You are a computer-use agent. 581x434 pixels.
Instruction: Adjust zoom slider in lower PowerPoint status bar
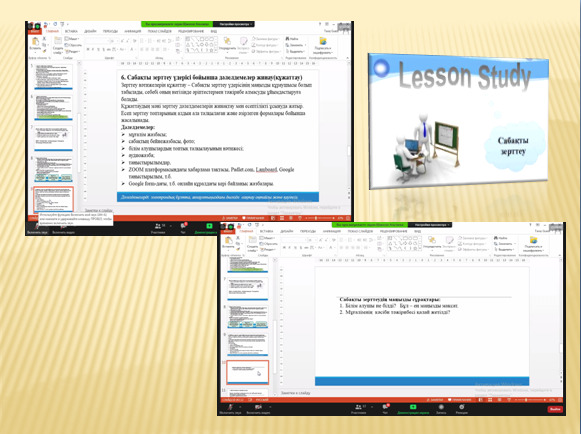coord(530,400)
